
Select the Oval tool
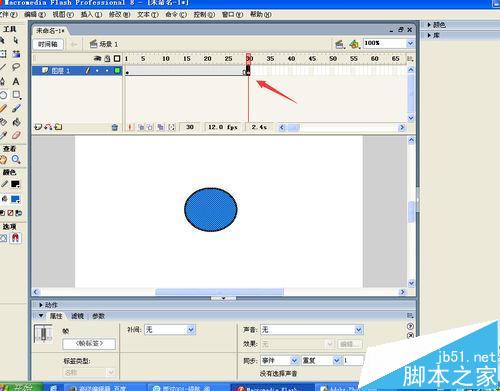(3, 95)
